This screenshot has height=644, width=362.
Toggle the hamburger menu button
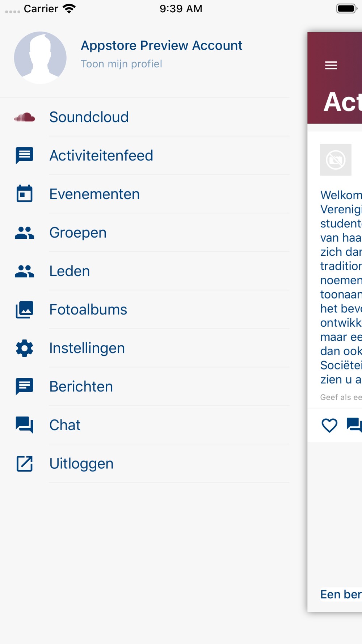point(331,65)
